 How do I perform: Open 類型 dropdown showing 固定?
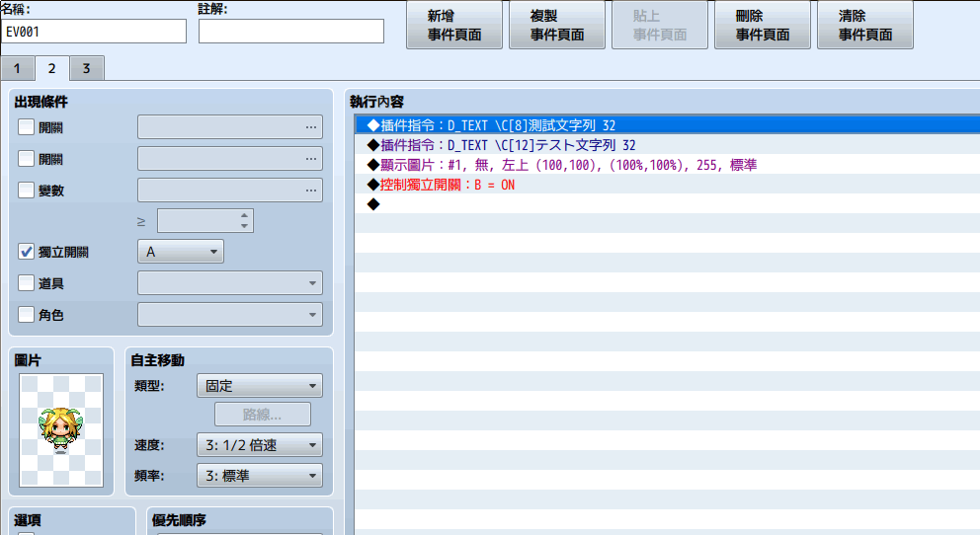260,386
